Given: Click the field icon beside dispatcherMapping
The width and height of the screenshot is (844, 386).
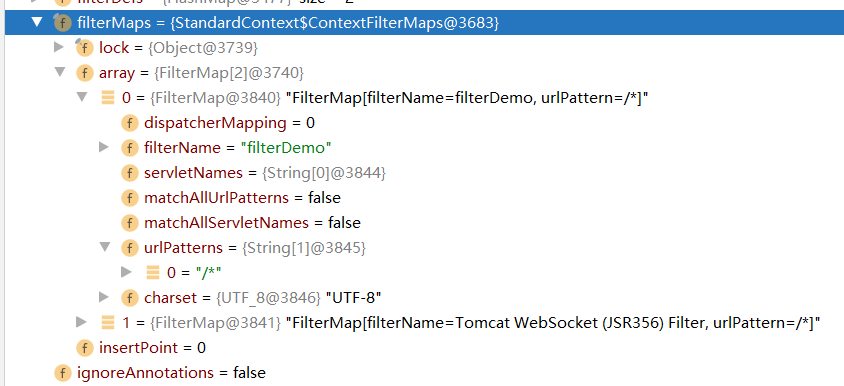Looking at the screenshot, I should point(130,123).
